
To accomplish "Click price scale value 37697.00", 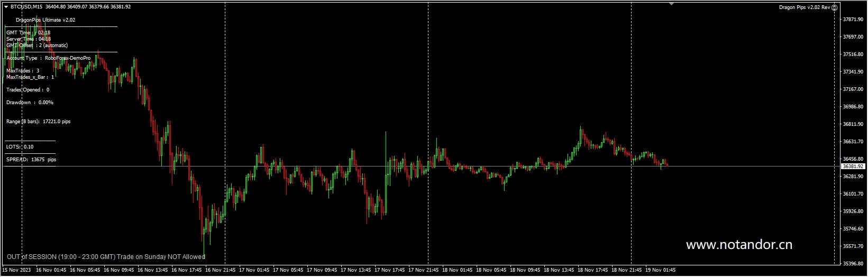I will coord(854,37).
